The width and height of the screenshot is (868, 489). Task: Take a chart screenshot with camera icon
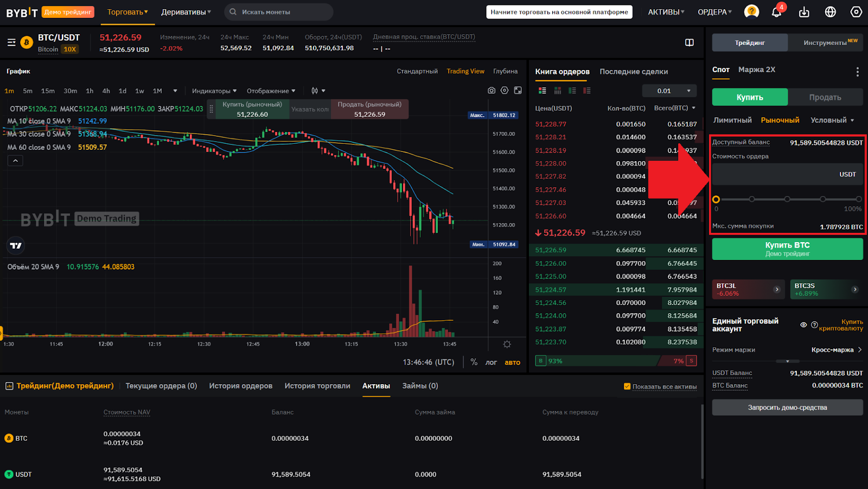(x=492, y=91)
